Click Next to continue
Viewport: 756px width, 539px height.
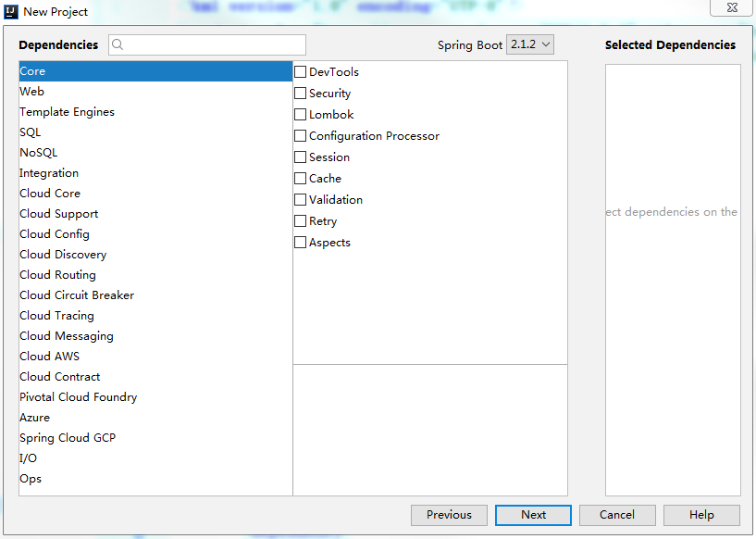point(533,515)
